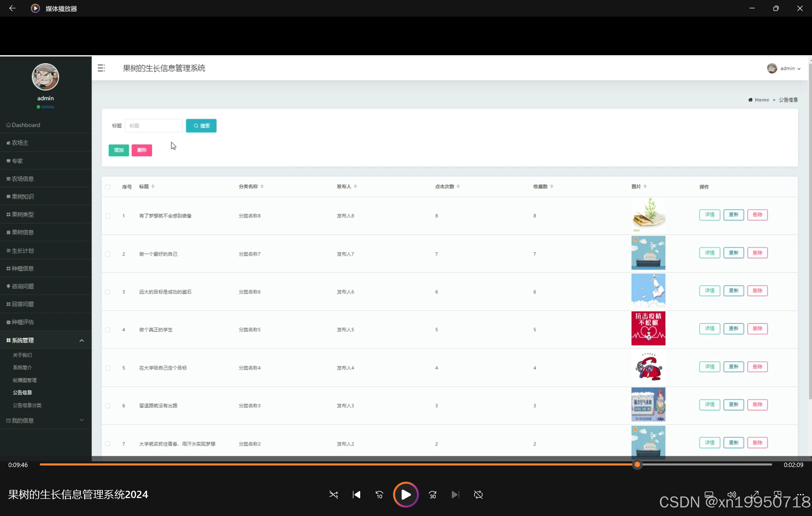Open 详情 for row 1
The image size is (812, 516).
tap(709, 215)
